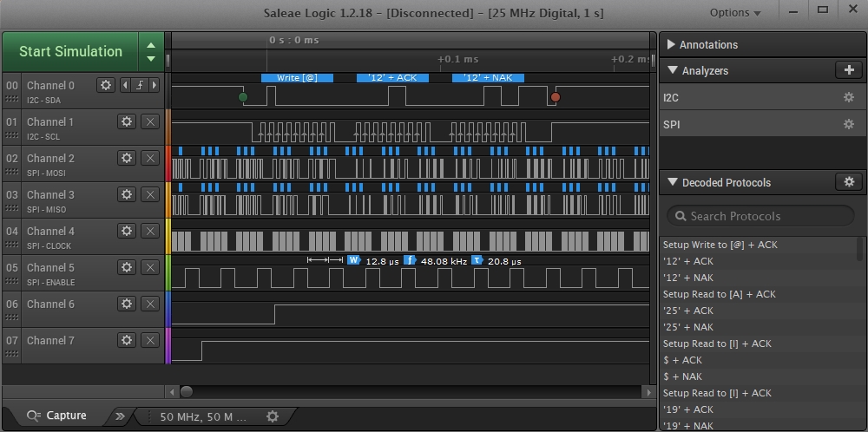This screenshot has height=432, width=868.
Task: Click the Start Simulation button
Action: 70,51
